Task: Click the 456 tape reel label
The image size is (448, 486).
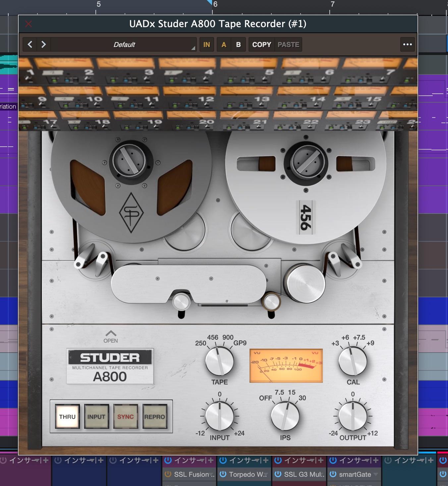Action: 306,217
